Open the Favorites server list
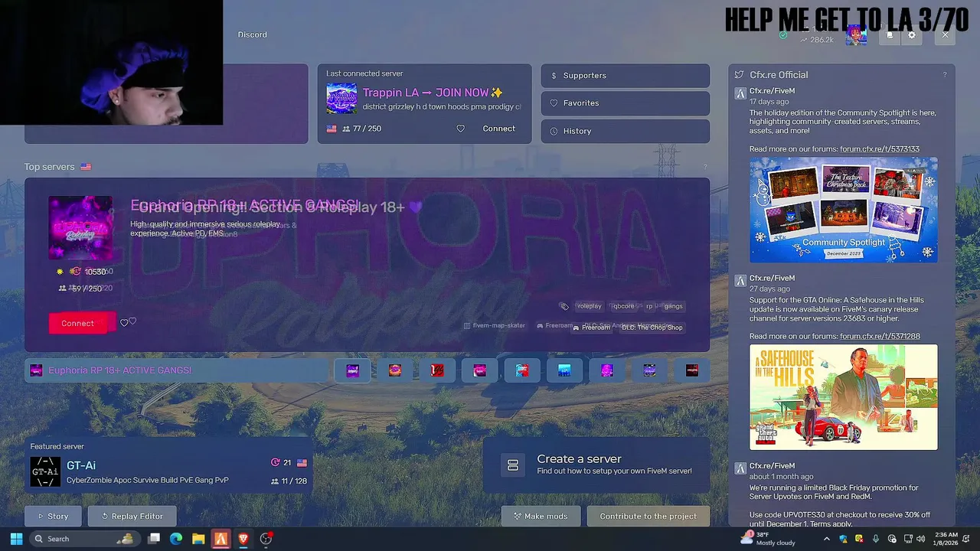980x551 pixels. (x=626, y=103)
